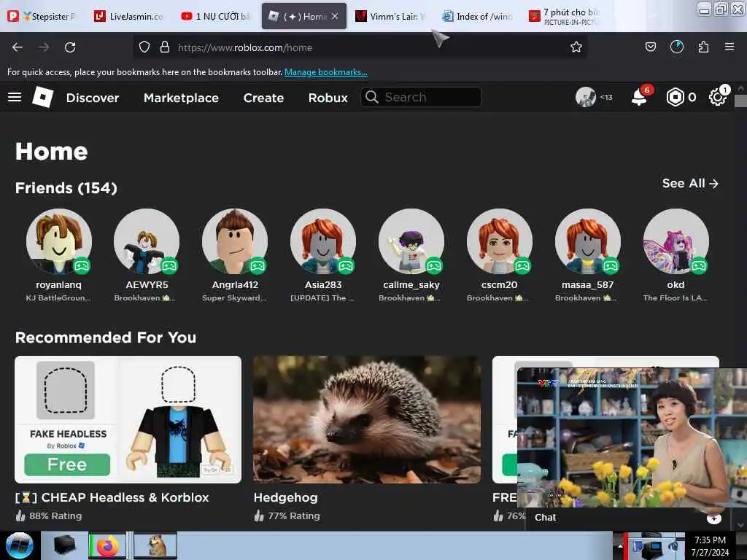
Task: Open the tracking protection shield icon
Action: tap(144, 47)
